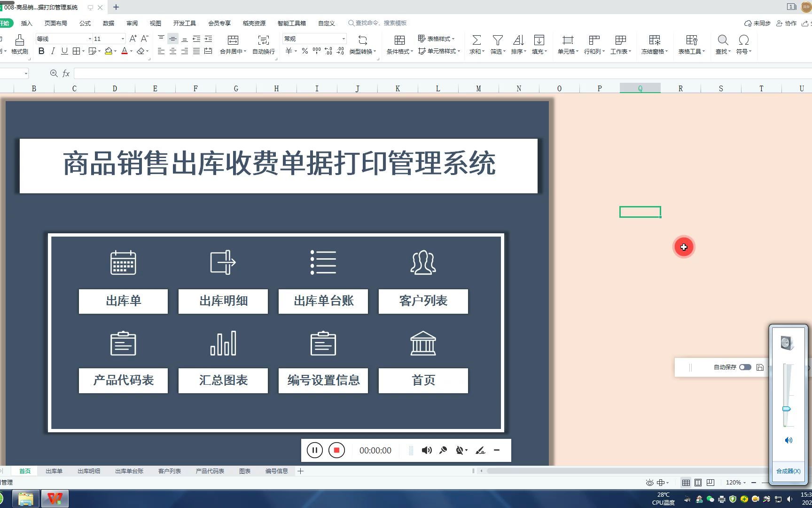Viewport: 812px width, 508px height.
Task: Click the conditional formatting icon
Action: pos(399,40)
